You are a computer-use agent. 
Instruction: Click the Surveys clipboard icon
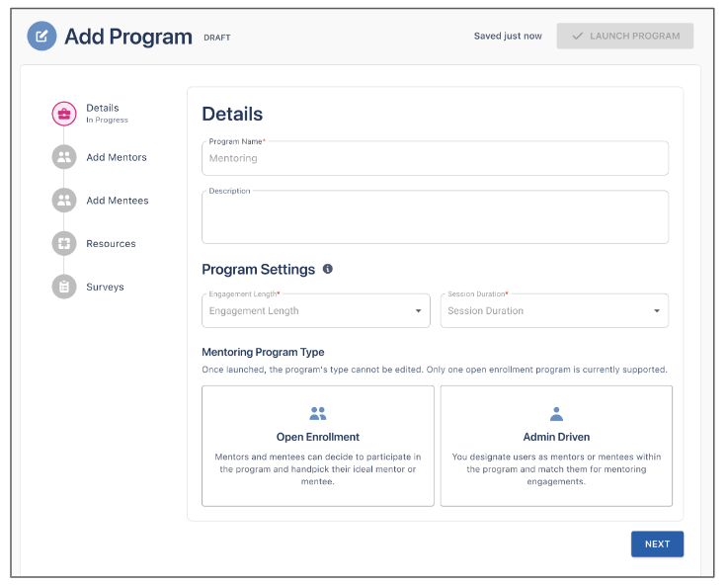coord(64,288)
